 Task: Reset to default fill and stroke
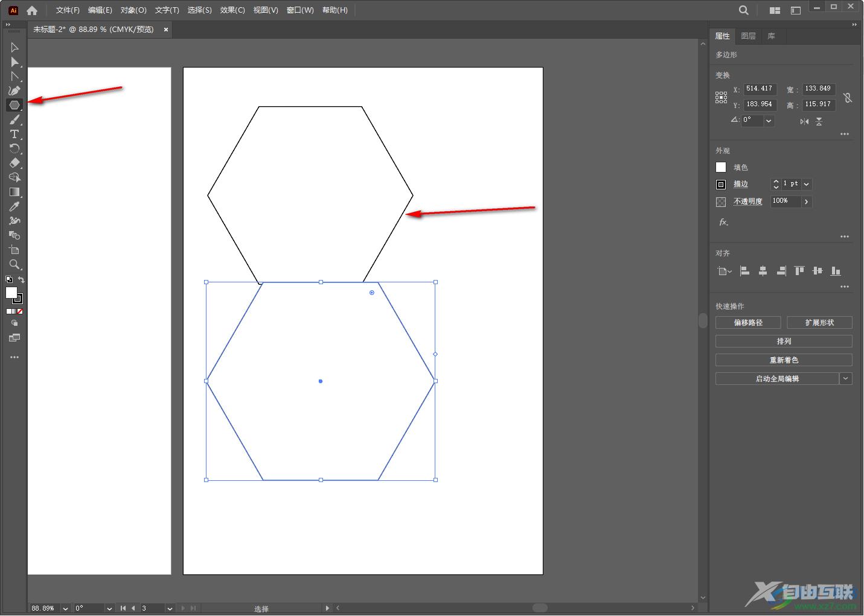pos(9,279)
